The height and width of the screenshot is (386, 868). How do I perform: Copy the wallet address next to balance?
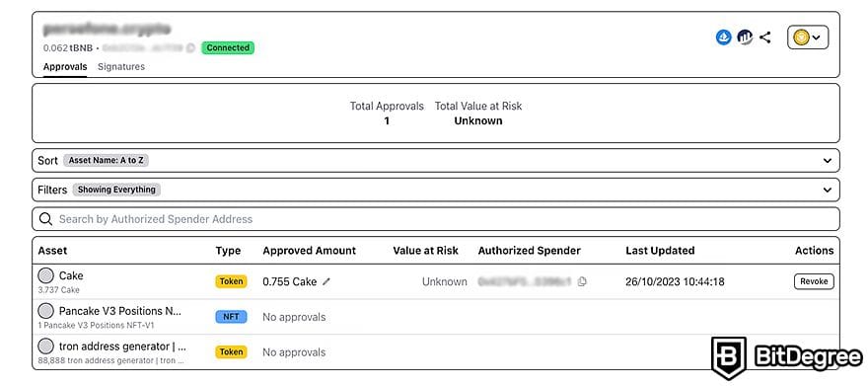tap(191, 48)
